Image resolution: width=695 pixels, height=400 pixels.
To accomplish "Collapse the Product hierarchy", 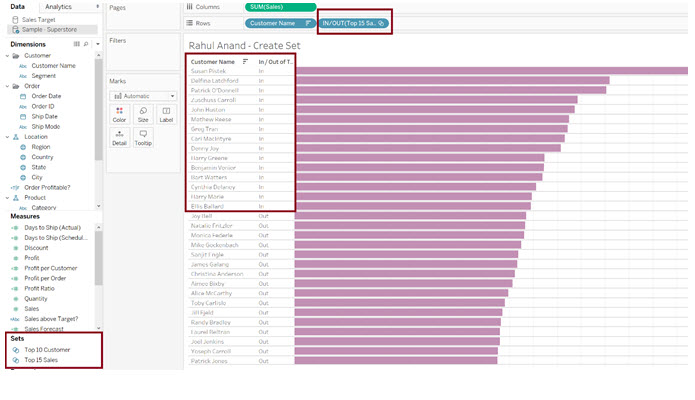I will [x=7, y=198].
